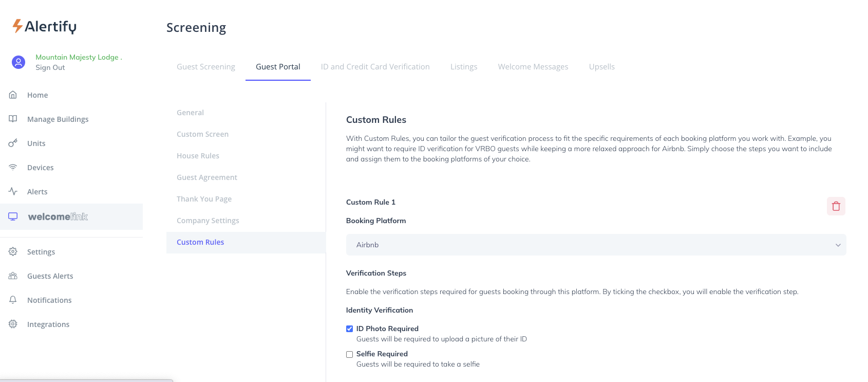
Task: Switch to the Guest Screening tab
Action: pyautogui.click(x=205, y=67)
